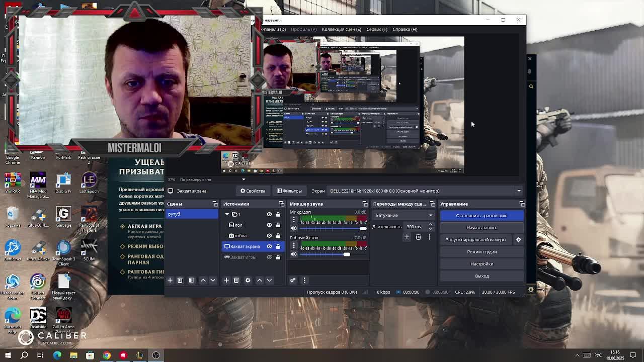The height and width of the screenshot is (362, 644).
Task: Open transition properties three-dot menu
Action: point(430,237)
